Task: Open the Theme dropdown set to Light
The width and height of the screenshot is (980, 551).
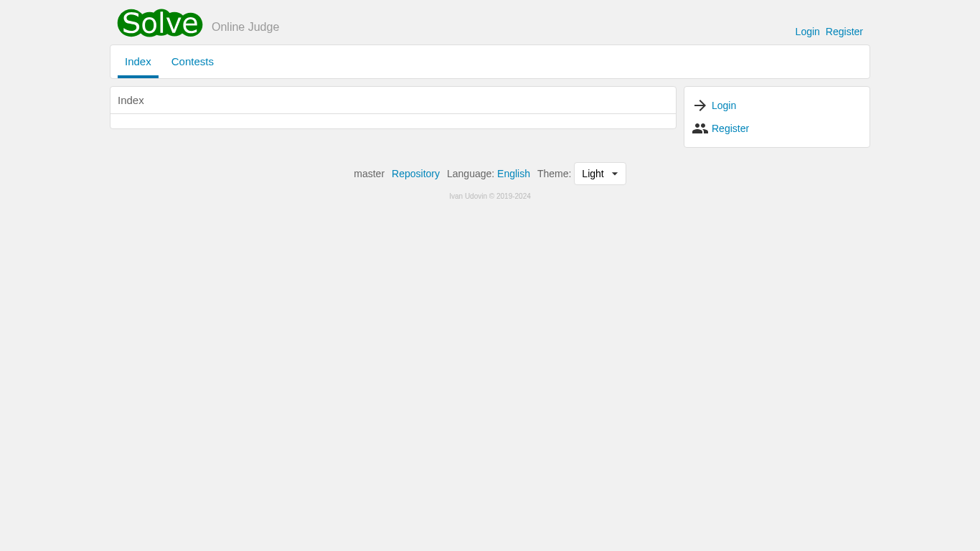Action: [x=600, y=174]
